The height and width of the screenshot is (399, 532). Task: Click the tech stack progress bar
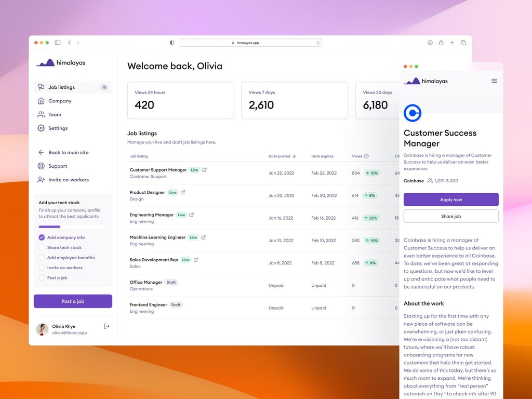coord(73,227)
